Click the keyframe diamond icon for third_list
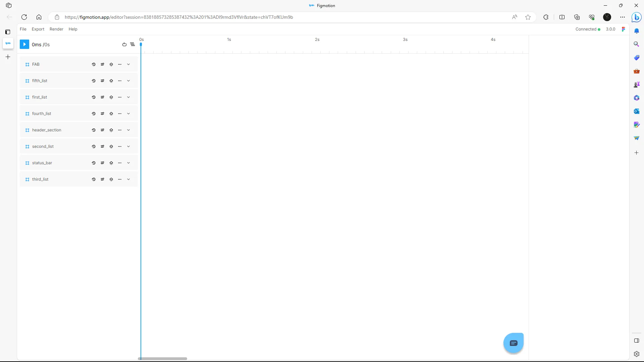Image resolution: width=644 pixels, height=362 pixels. [111, 179]
